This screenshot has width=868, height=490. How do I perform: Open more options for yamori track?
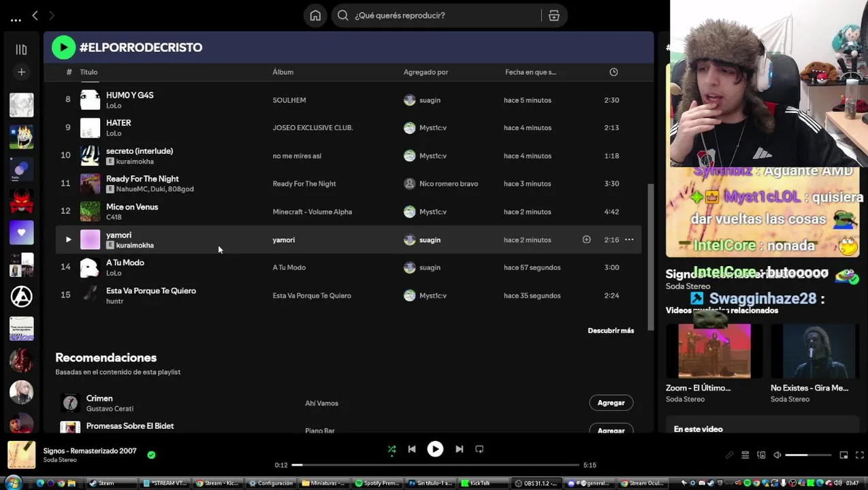click(x=629, y=240)
